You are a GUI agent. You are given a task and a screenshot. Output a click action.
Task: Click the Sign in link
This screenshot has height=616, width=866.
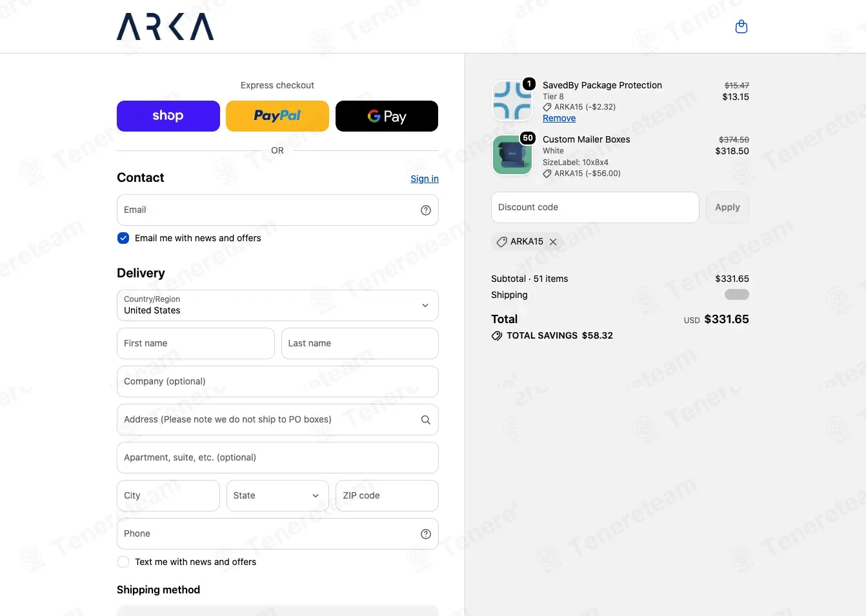[425, 179]
